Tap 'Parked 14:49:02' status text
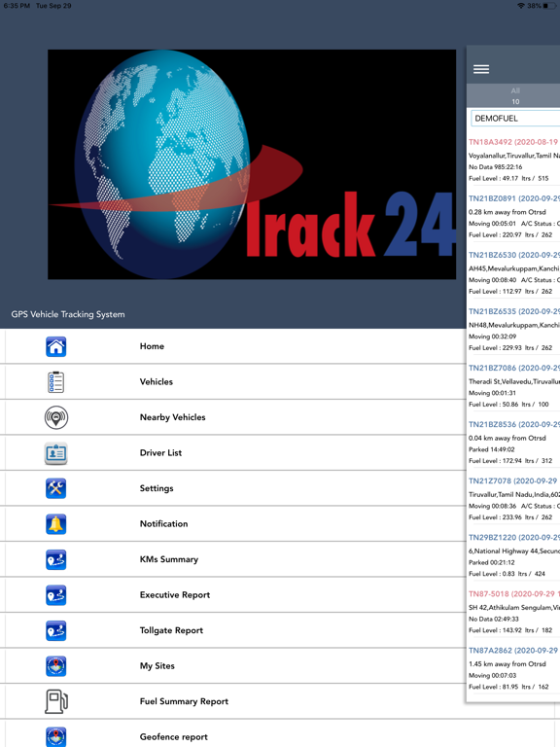 coord(491,449)
